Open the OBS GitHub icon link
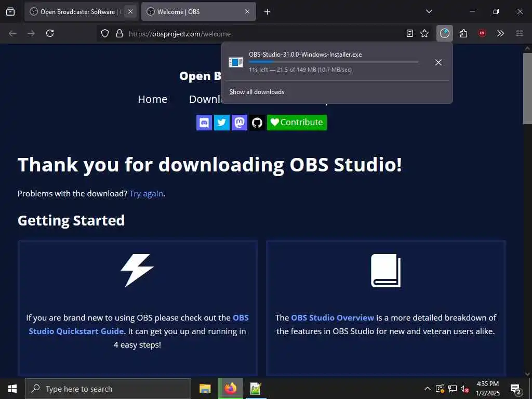 tap(257, 123)
